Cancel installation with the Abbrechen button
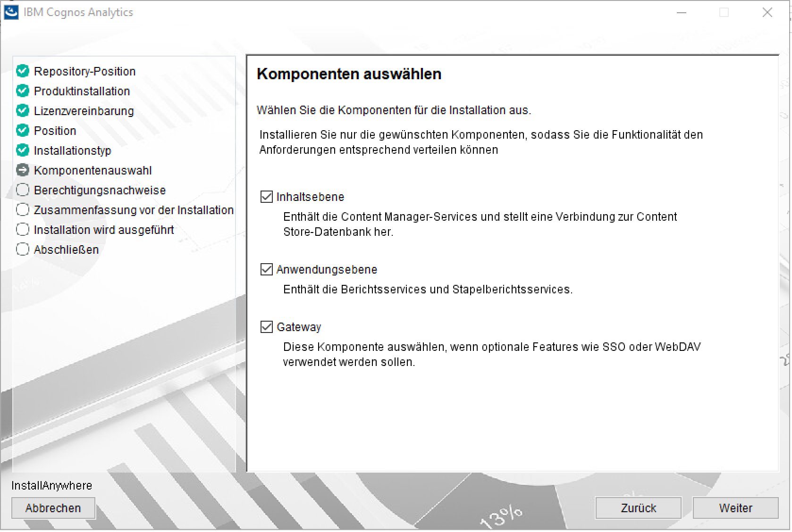Screen dimensions: 792x532 pos(53,508)
